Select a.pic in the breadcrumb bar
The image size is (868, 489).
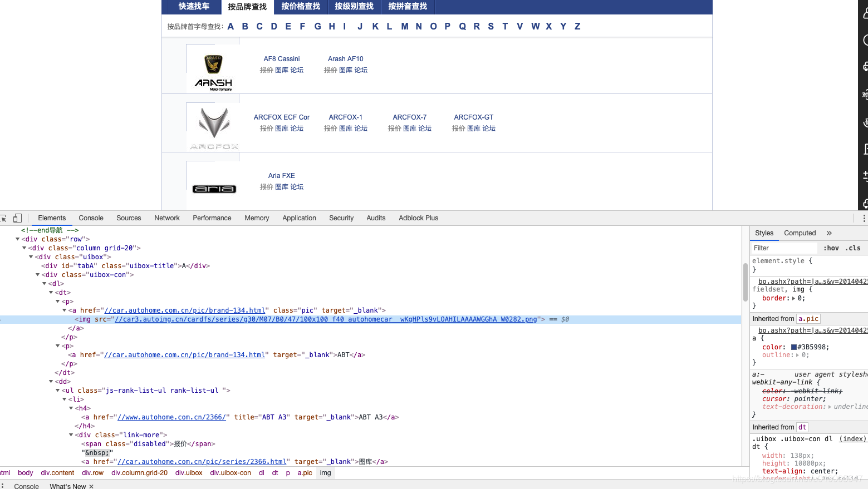(x=305, y=473)
